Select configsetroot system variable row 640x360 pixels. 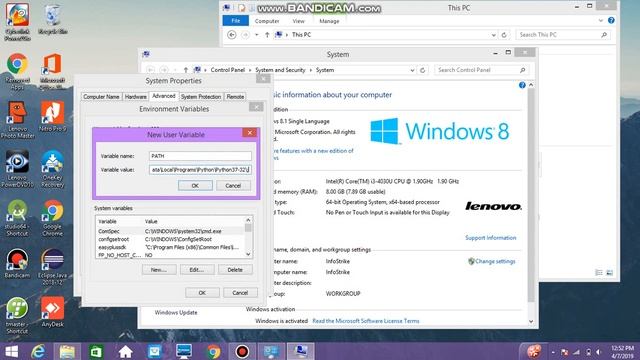click(170, 239)
